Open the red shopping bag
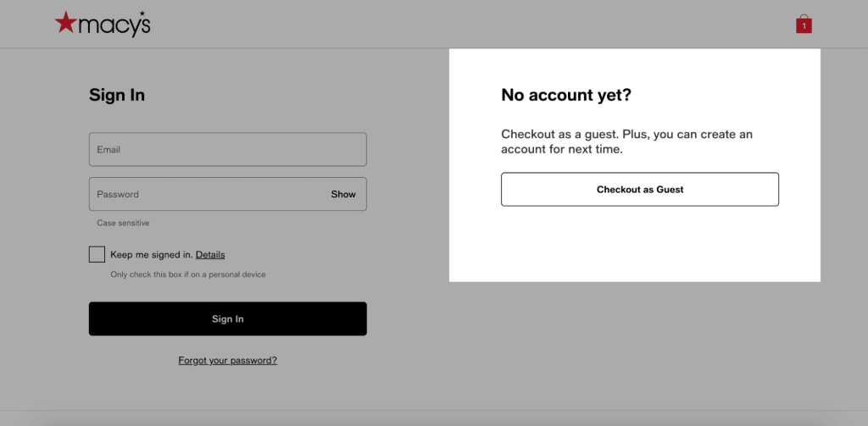 click(804, 24)
